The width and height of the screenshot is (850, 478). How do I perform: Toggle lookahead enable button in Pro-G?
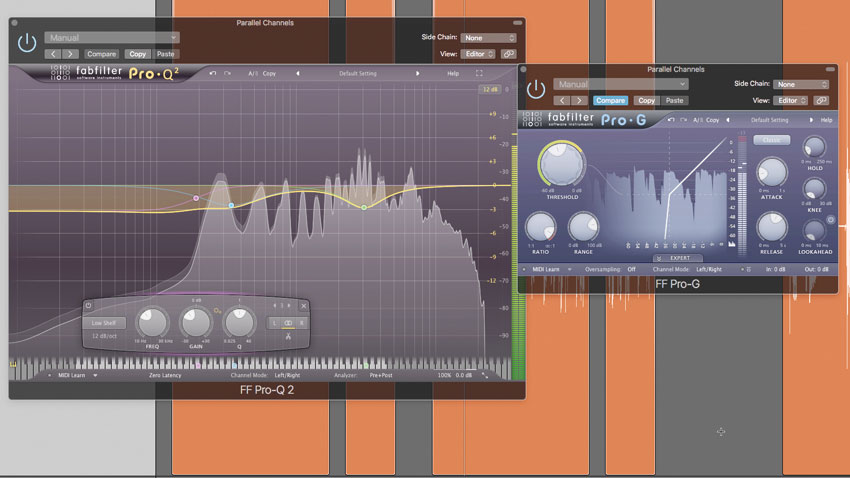click(830, 219)
